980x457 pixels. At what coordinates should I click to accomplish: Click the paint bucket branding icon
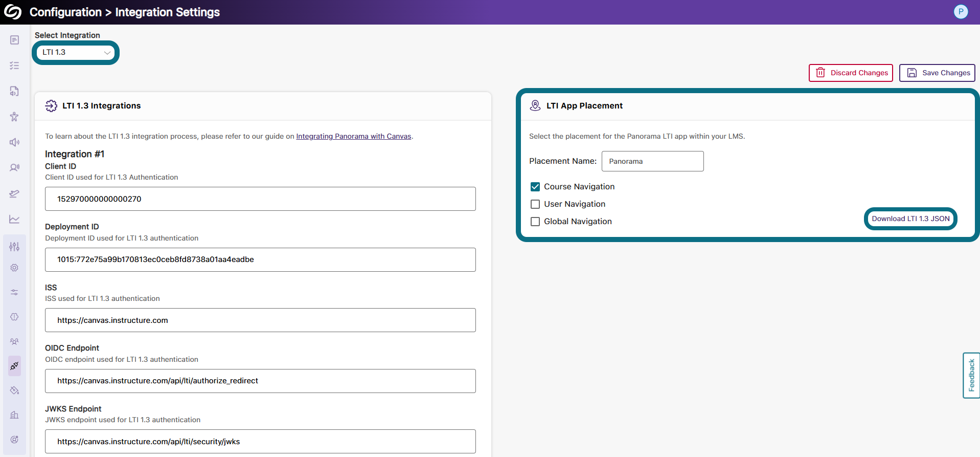(14, 390)
